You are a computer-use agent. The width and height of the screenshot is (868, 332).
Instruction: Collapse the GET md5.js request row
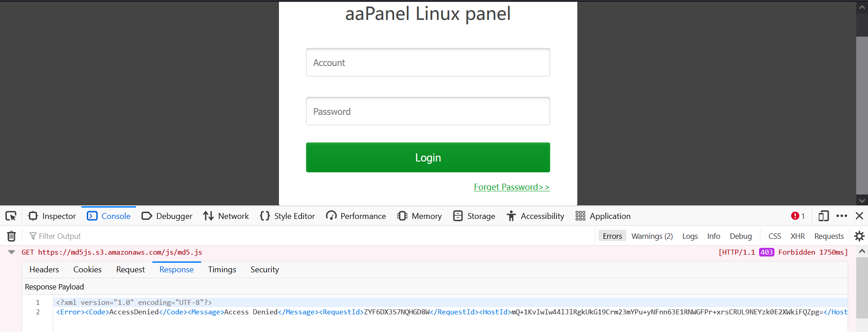pos(12,252)
